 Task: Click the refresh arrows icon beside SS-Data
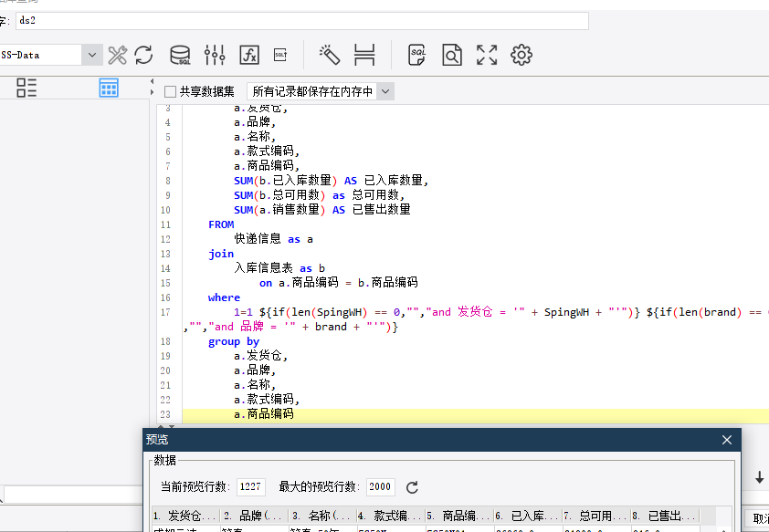point(143,55)
